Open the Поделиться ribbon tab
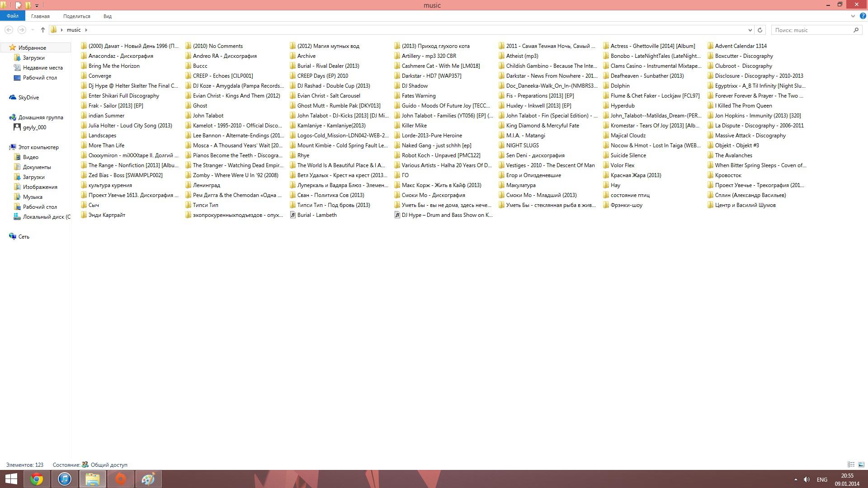This screenshot has width=868, height=488. click(x=76, y=16)
